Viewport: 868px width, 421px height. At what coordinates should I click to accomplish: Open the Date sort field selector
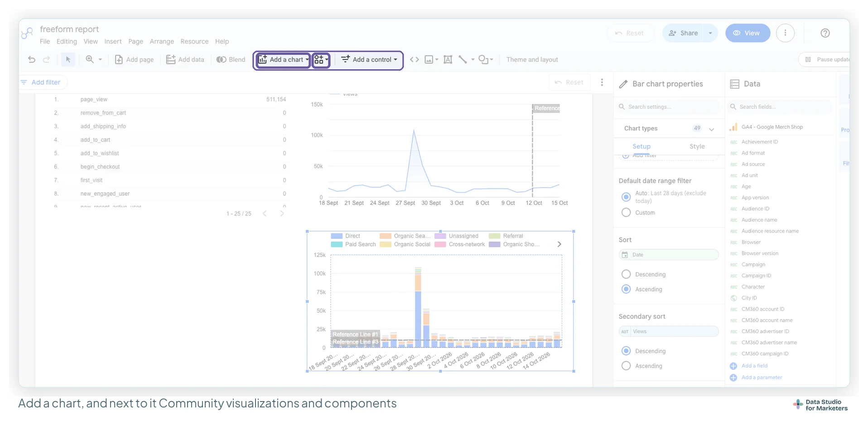click(669, 255)
